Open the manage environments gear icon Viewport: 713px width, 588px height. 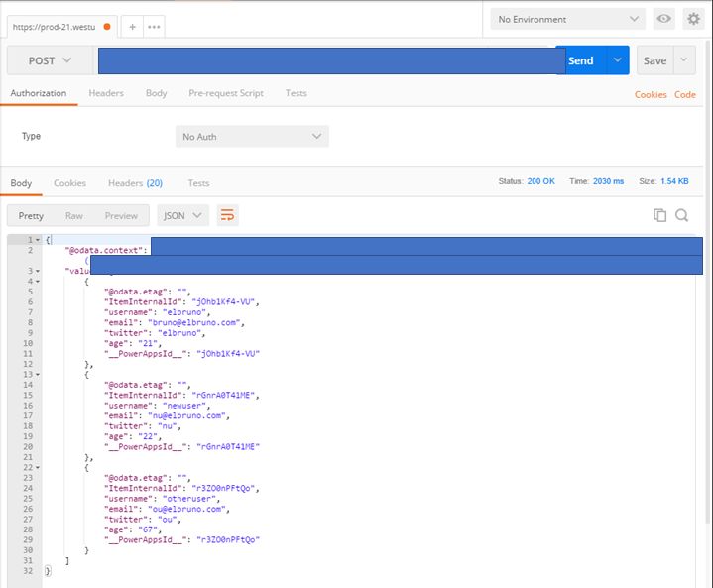click(x=693, y=19)
